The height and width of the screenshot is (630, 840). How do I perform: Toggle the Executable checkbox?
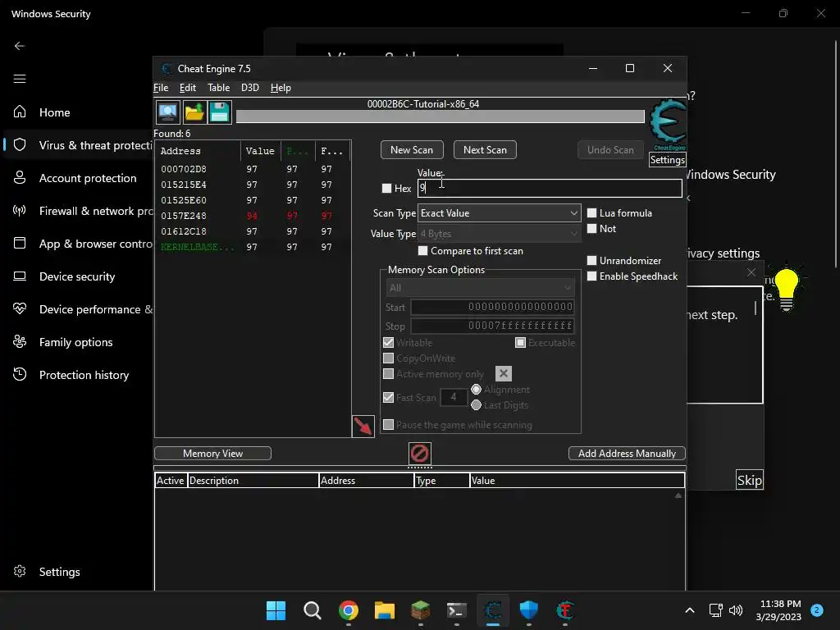point(520,342)
